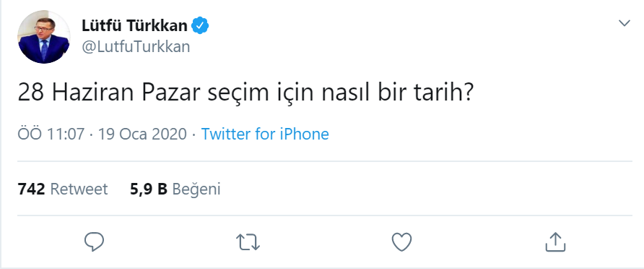View the retweets list via the Retweet label

point(79,189)
